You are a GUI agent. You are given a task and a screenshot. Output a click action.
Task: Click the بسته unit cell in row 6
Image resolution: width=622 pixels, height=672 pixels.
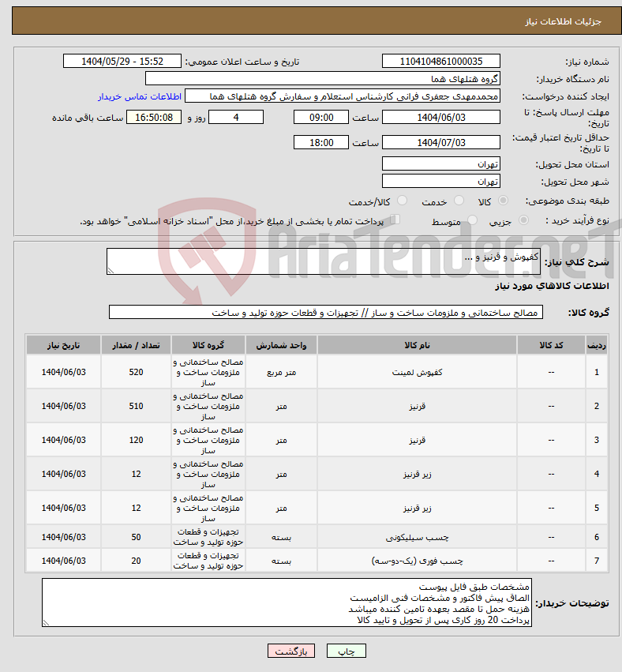coord(281,536)
